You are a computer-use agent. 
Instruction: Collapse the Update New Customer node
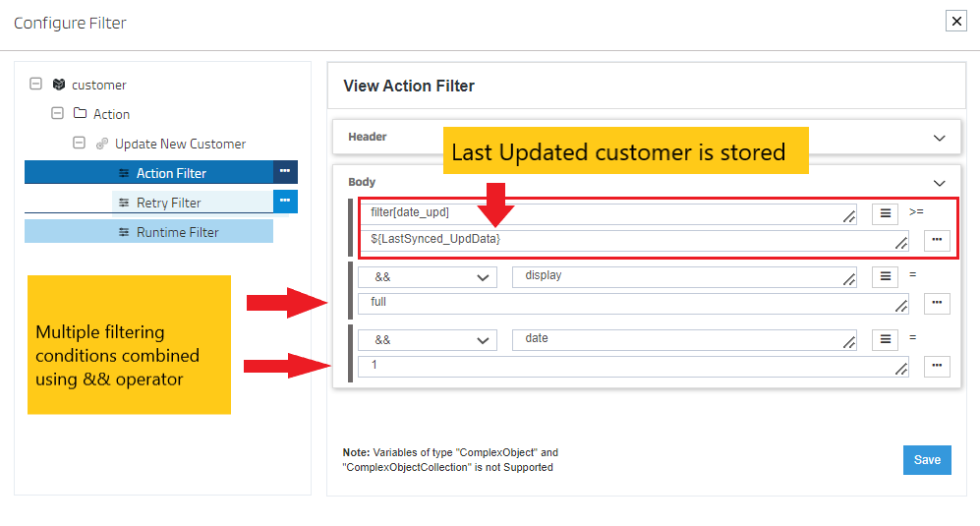point(79,143)
